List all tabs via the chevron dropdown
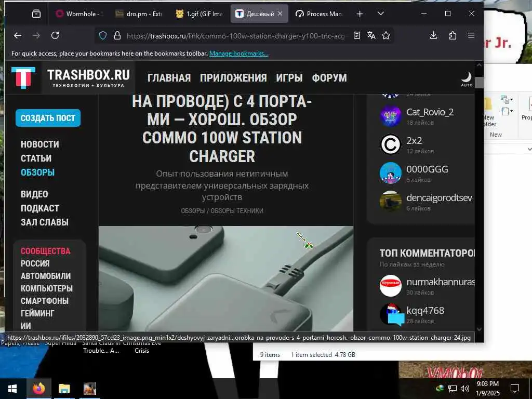Image resolution: width=532 pixels, height=399 pixels. (x=381, y=14)
